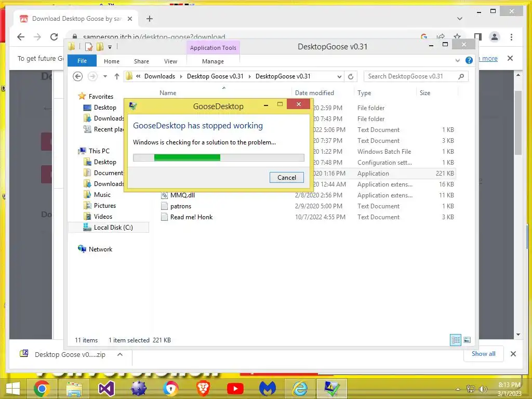Open Chrome profile avatar icon
532x399 pixels.
[495, 37]
